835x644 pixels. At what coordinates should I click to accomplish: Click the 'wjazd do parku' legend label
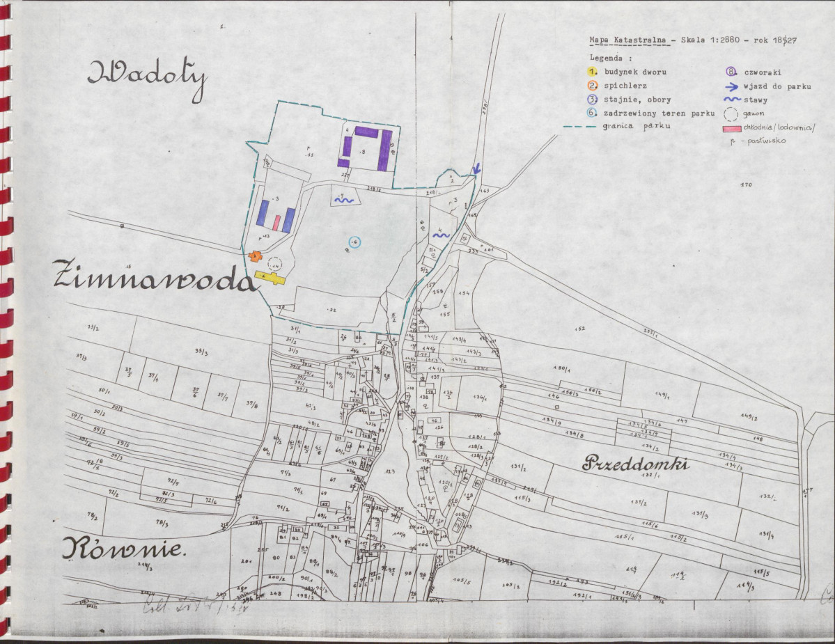point(777,86)
